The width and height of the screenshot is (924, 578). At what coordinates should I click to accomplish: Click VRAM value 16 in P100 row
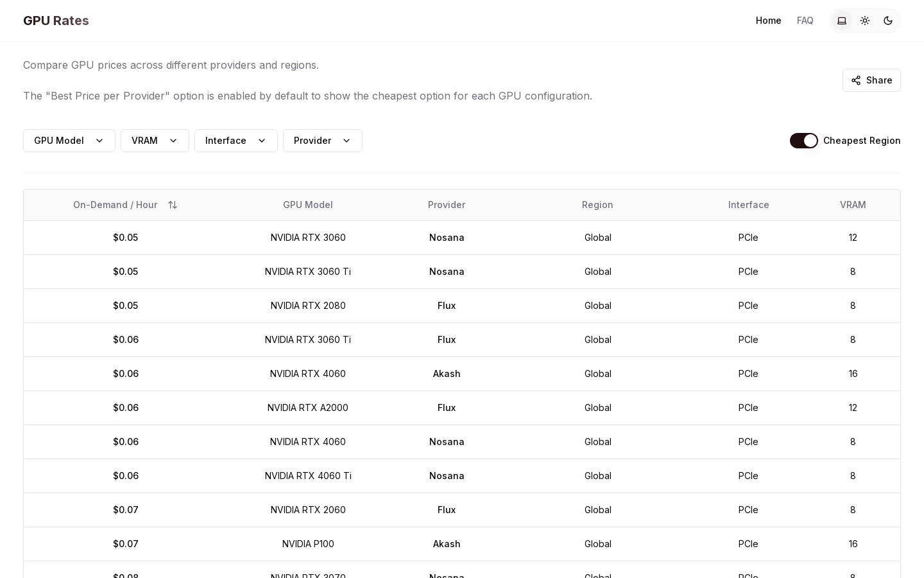(853, 544)
